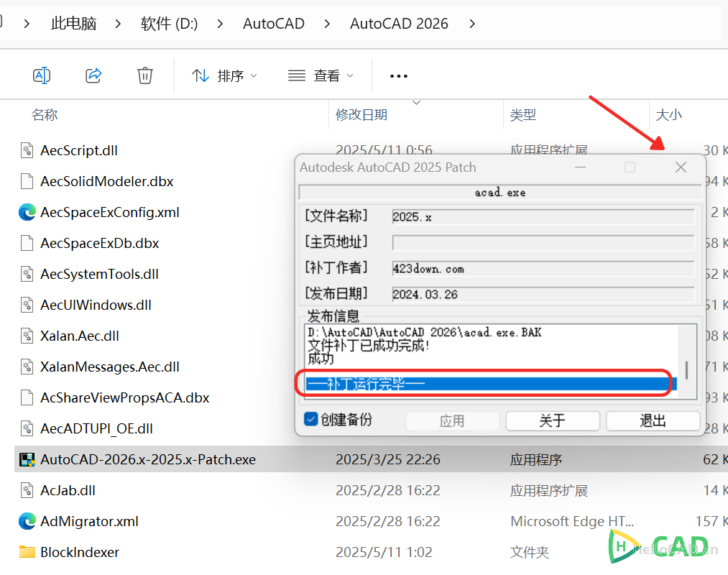Click the AecScript.dll file icon
The width and height of the screenshot is (728, 575).
pyautogui.click(x=27, y=150)
